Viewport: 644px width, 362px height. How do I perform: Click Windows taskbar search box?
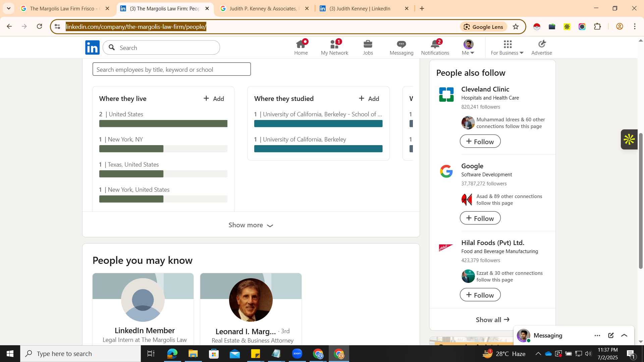click(80, 354)
